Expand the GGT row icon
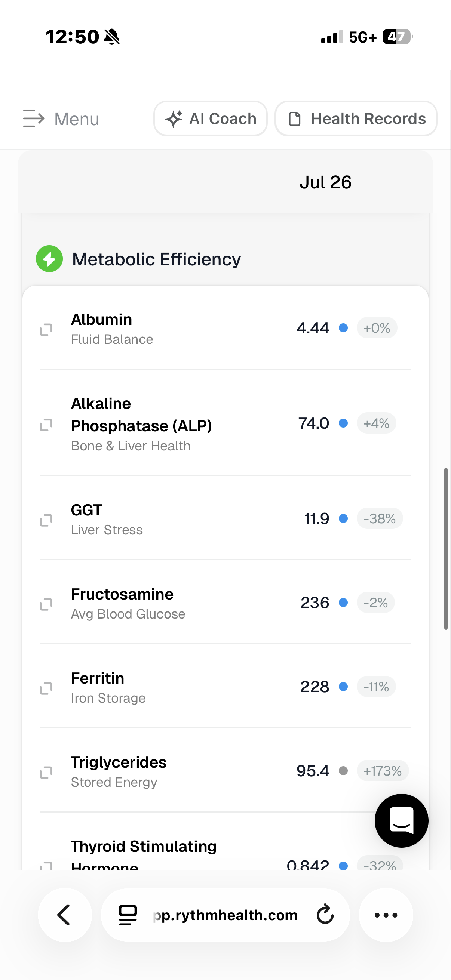The width and height of the screenshot is (451, 980). pos(46,520)
